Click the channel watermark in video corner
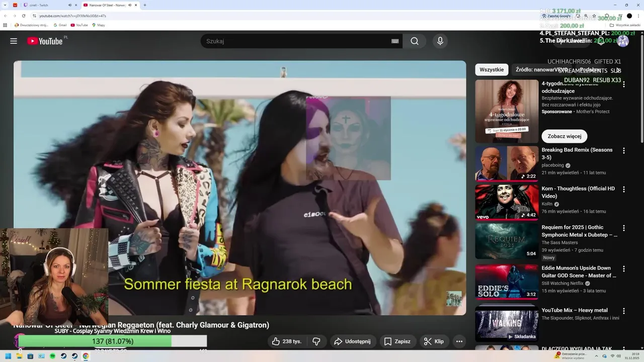The width and height of the screenshot is (644, 362). tap(454, 299)
